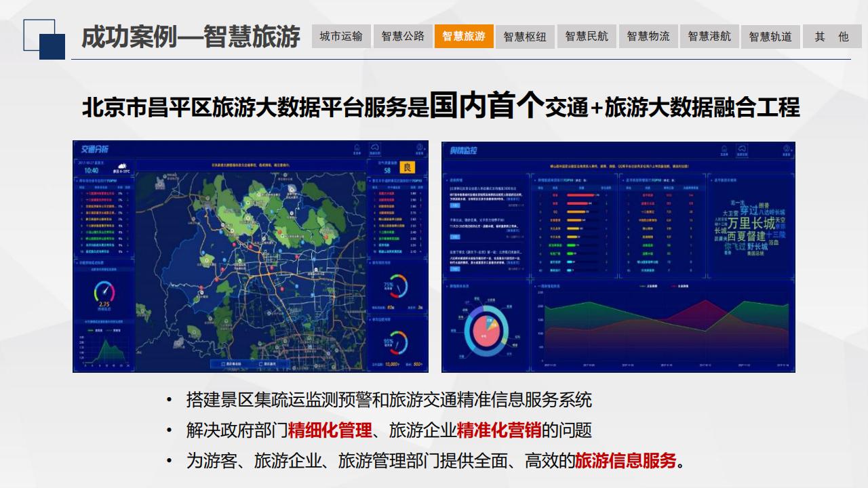
Task: Toggle the right checkbox below the map
Action: click(x=261, y=364)
